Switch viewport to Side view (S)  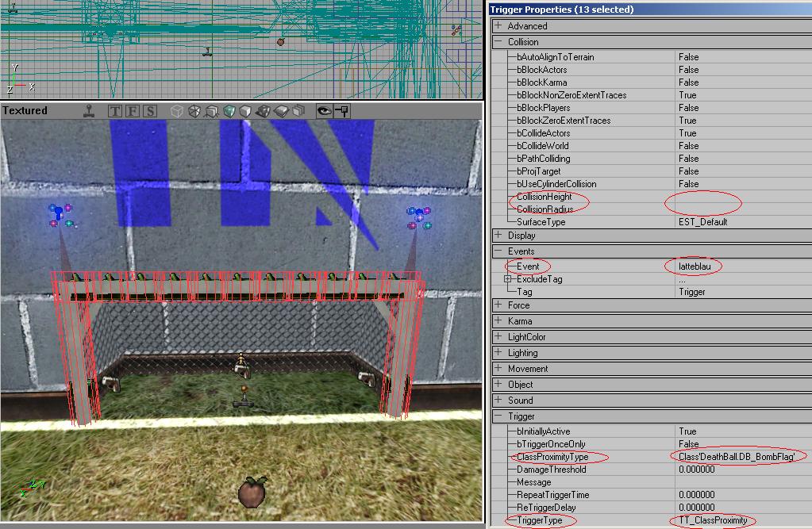coord(149,111)
